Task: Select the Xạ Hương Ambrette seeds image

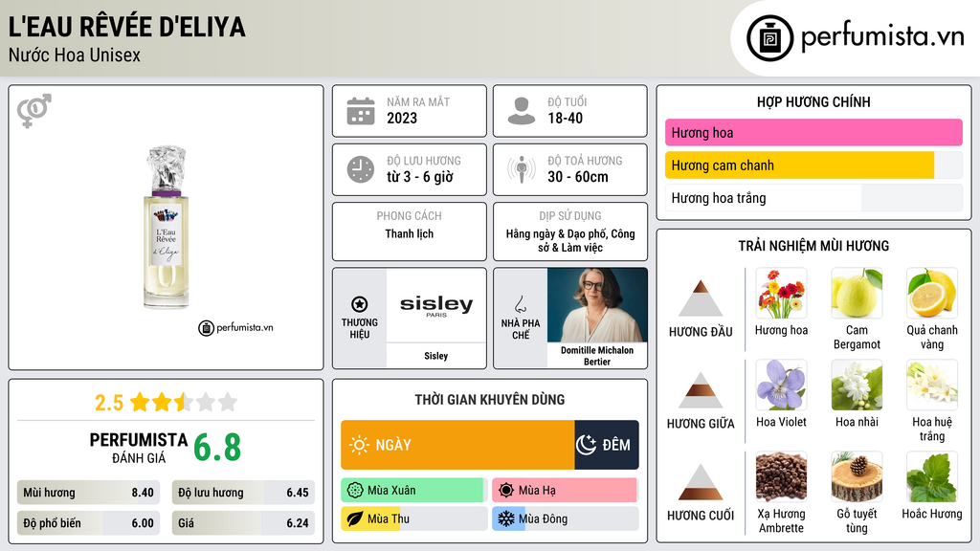Action: pos(781,476)
